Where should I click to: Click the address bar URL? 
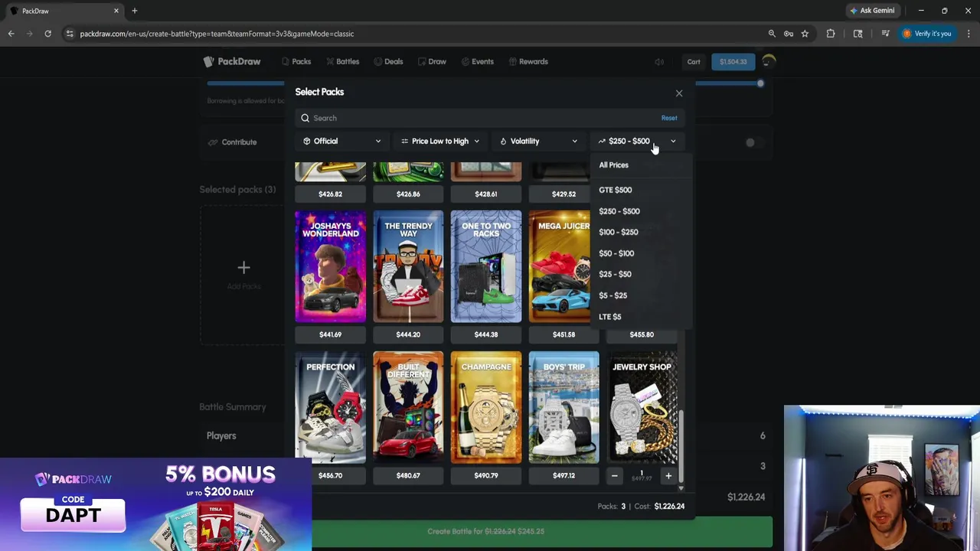(217, 34)
